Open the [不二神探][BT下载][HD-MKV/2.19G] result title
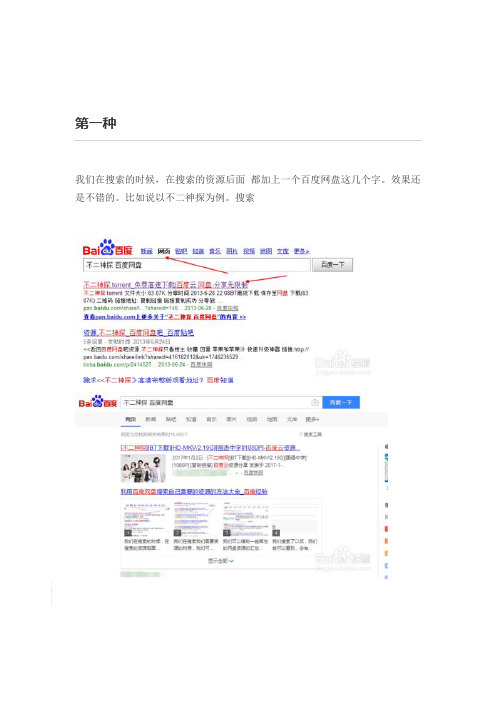This screenshot has width=496, height=702. pyautogui.click(x=210, y=448)
